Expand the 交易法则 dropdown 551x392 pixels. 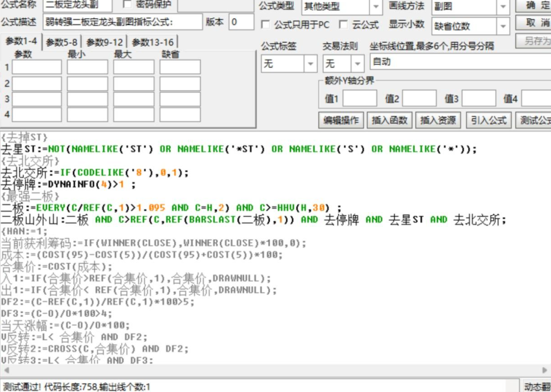(357, 64)
